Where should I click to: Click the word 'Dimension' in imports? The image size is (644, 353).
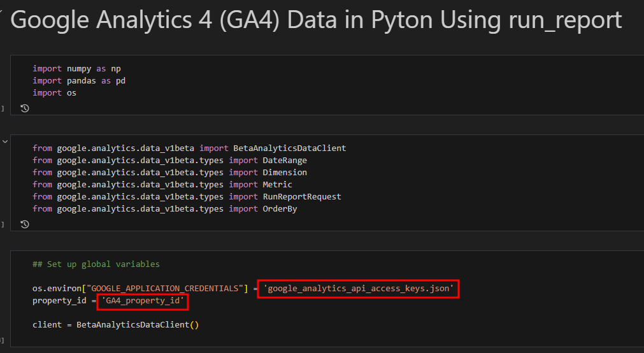coord(285,172)
